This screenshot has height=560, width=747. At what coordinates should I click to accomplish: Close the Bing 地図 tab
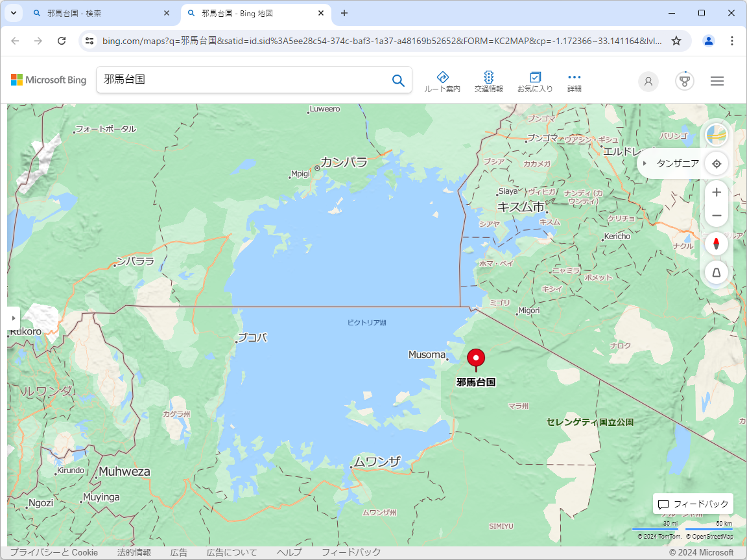coord(321,14)
